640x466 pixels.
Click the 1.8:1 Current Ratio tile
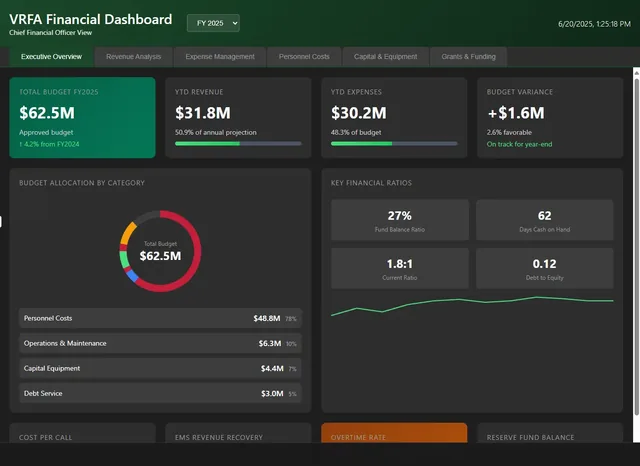click(x=400, y=268)
